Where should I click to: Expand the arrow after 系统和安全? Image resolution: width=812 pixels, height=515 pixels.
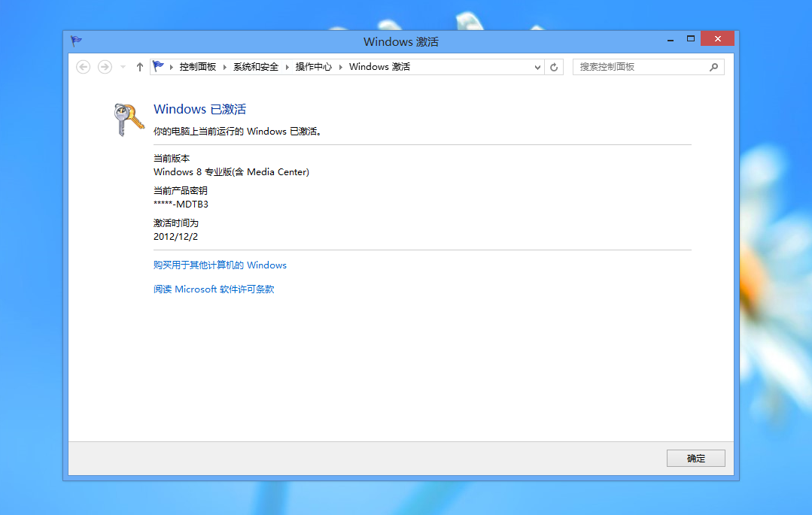[287, 67]
